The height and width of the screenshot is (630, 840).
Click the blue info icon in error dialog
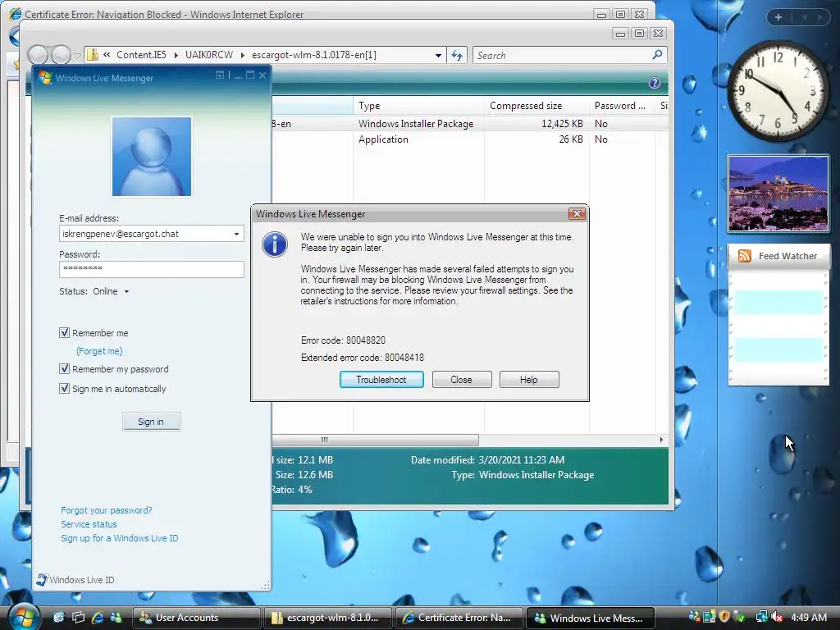tap(274, 244)
